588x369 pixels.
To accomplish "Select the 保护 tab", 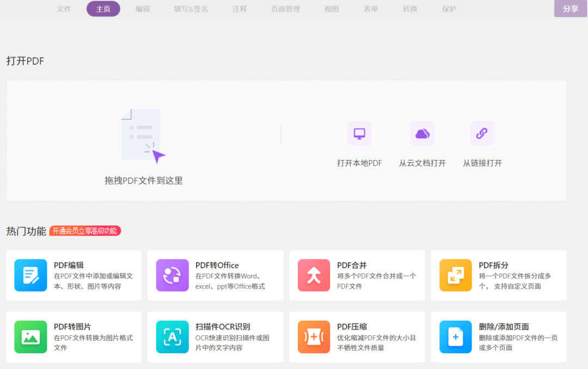I will coord(449,9).
